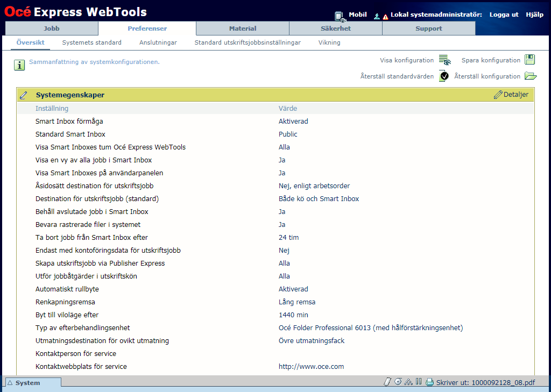Select the Preferenser tab
Image resolution: width=551 pixels, height=392 pixels.
pos(147,28)
